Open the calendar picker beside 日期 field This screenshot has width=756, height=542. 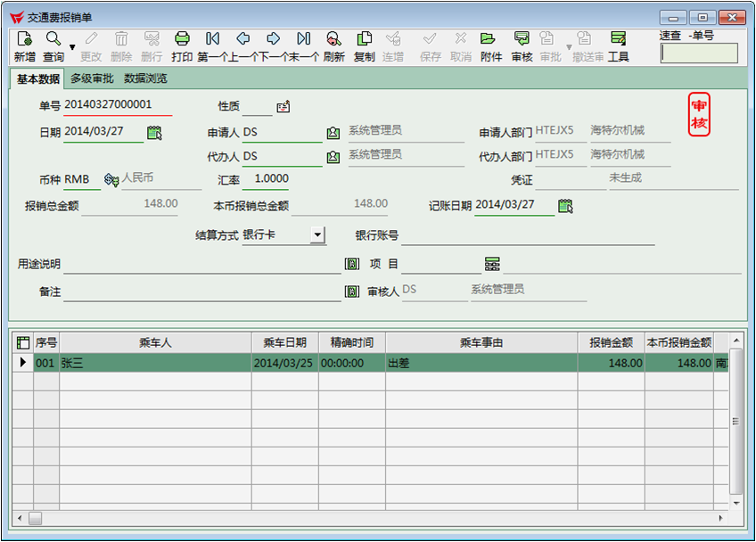point(154,133)
